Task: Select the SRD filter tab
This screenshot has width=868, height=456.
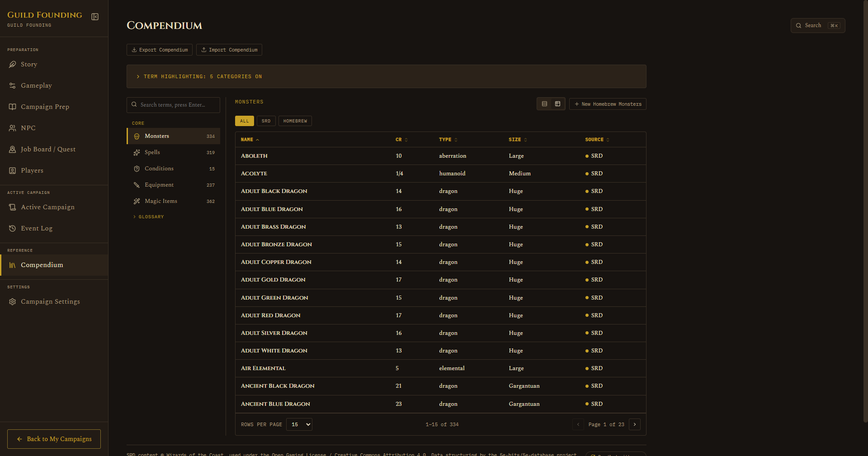Action: tap(266, 121)
